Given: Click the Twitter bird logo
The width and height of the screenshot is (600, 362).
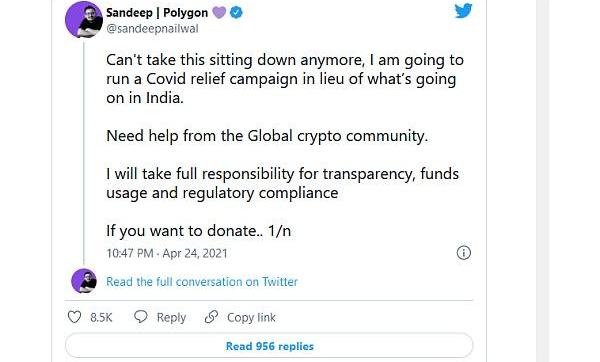Looking at the screenshot, I should click(x=463, y=11).
